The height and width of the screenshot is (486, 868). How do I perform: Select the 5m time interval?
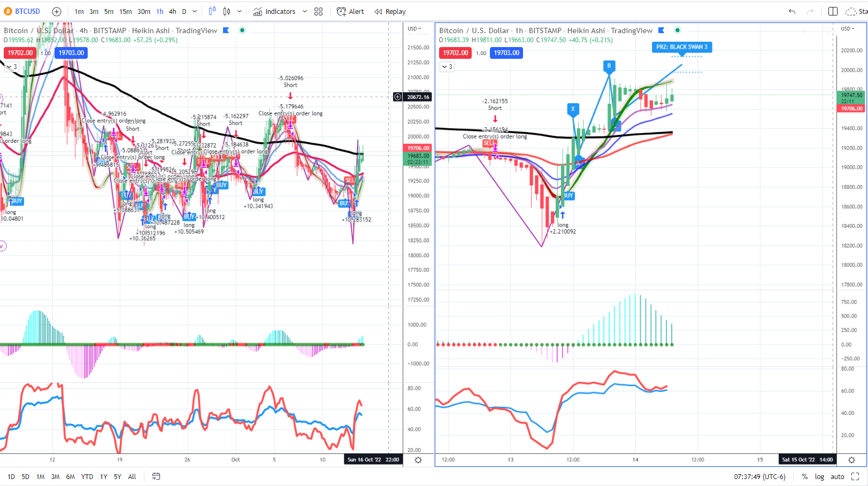(109, 11)
